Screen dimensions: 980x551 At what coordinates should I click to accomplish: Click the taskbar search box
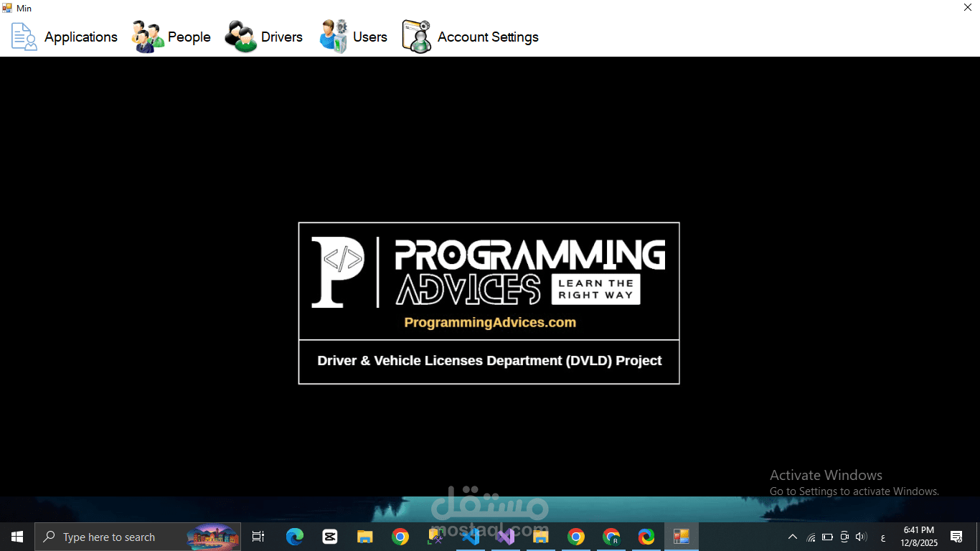coord(138,537)
